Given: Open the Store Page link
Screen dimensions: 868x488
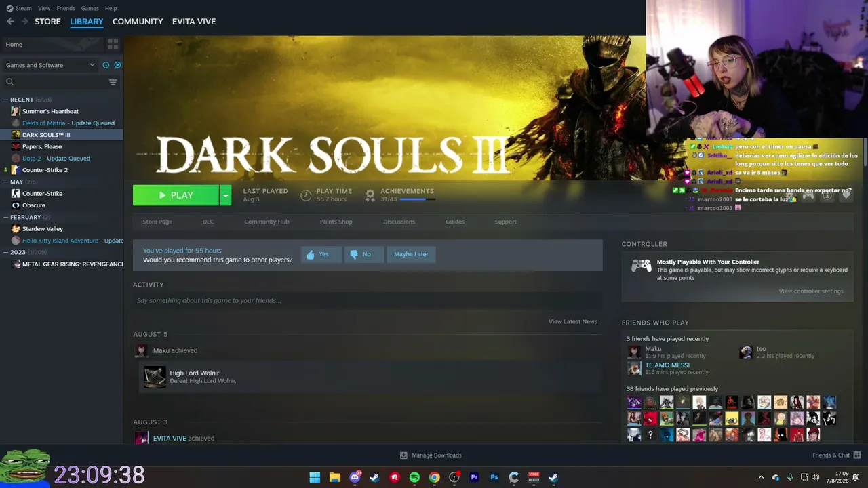Looking at the screenshot, I should point(157,222).
